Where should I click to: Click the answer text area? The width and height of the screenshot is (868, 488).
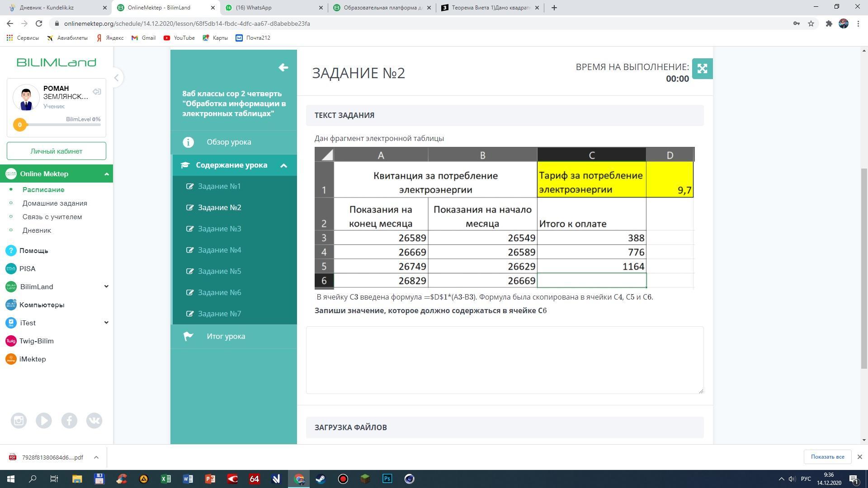point(505,360)
